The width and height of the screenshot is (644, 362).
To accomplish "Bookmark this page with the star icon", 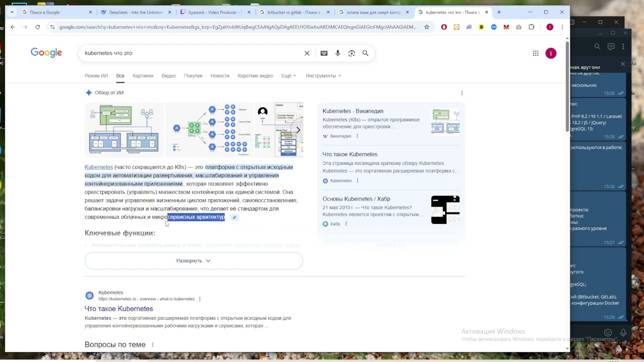I will coord(427,27).
